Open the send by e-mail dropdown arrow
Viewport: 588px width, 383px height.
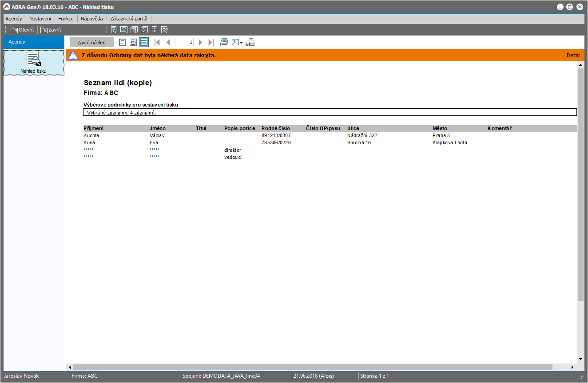point(241,43)
